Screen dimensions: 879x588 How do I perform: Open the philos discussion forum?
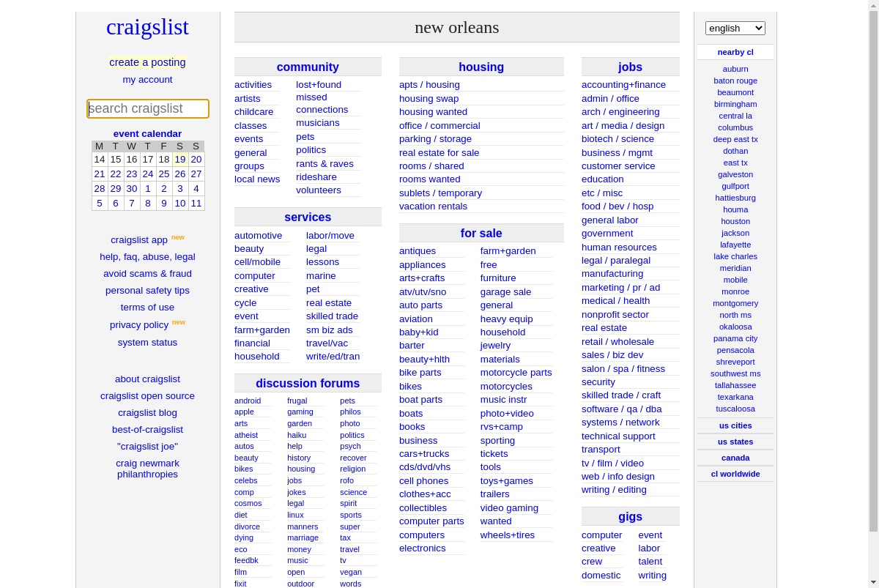350,412
